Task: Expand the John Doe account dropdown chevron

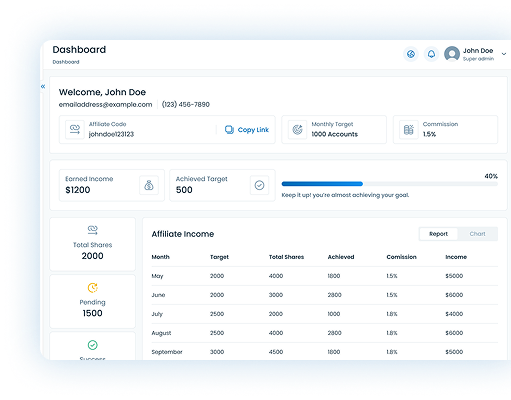Action: [504, 54]
